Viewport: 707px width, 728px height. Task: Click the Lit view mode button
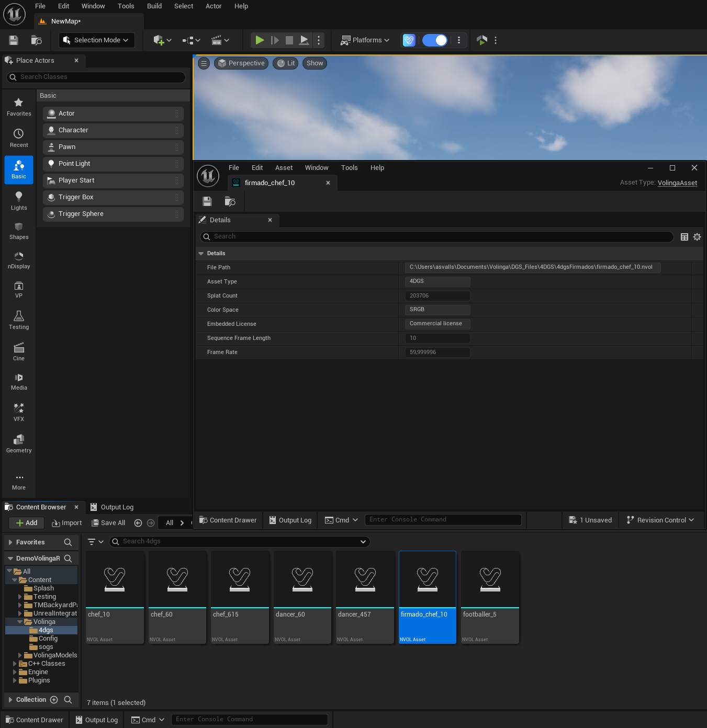coord(286,63)
